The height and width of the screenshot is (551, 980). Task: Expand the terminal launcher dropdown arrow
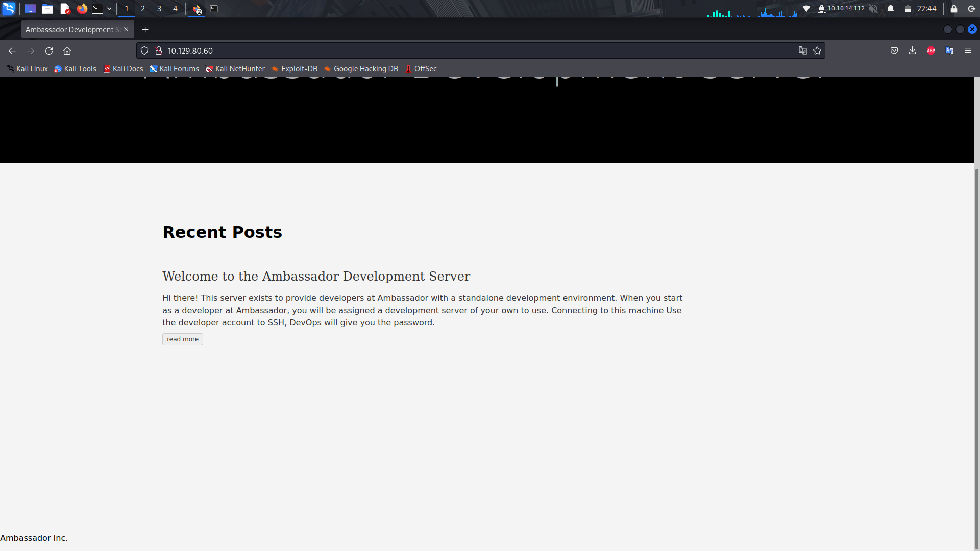pyautogui.click(x=109, y=9)
